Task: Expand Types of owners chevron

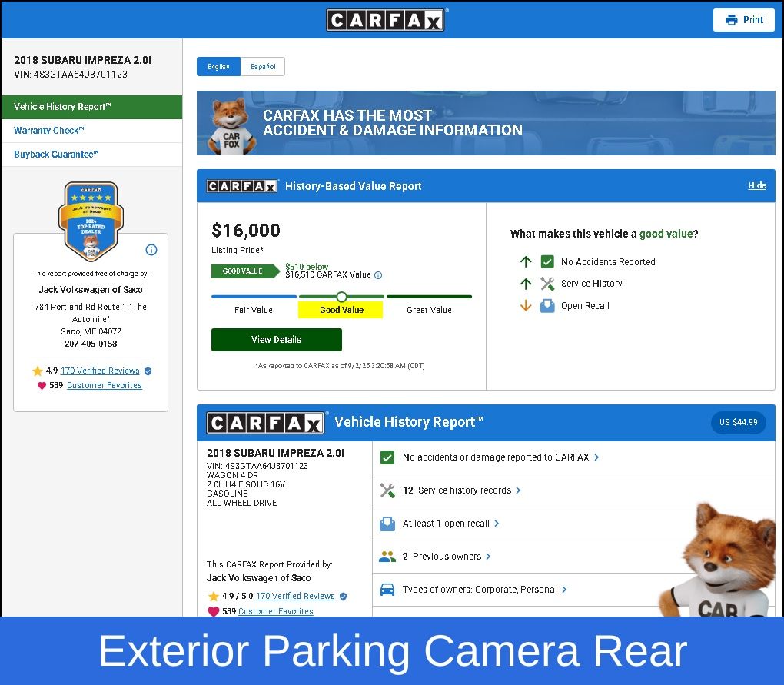Action: pos(564,590)
